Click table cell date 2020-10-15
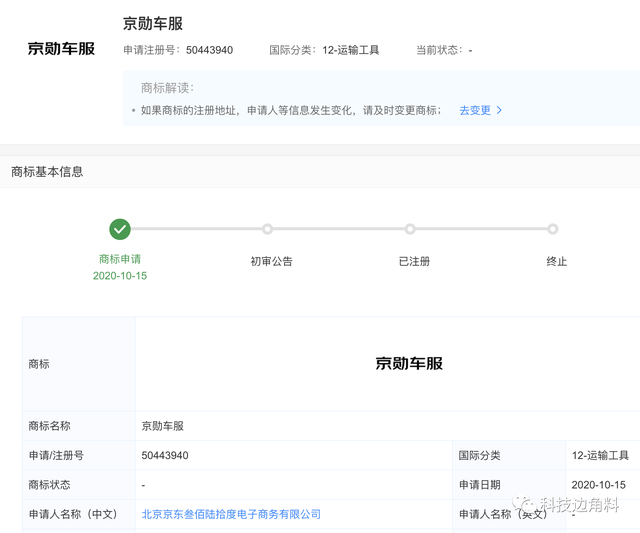The width and height of the screenshot is (640, 533). (x=598, y=485)
